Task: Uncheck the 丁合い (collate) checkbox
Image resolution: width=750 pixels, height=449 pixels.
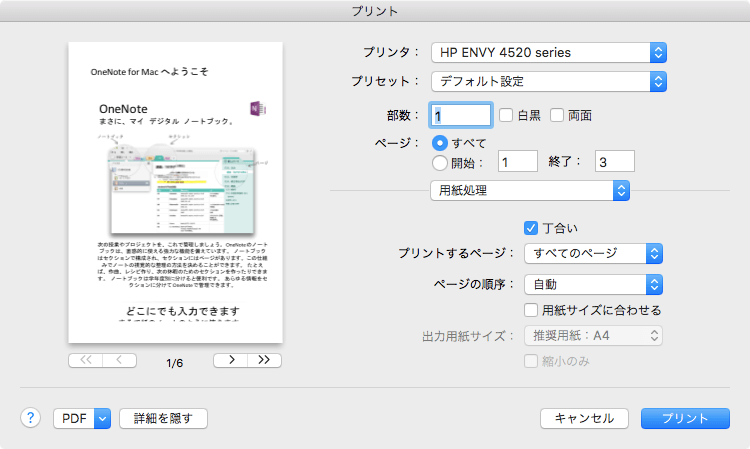Action: 531,228
